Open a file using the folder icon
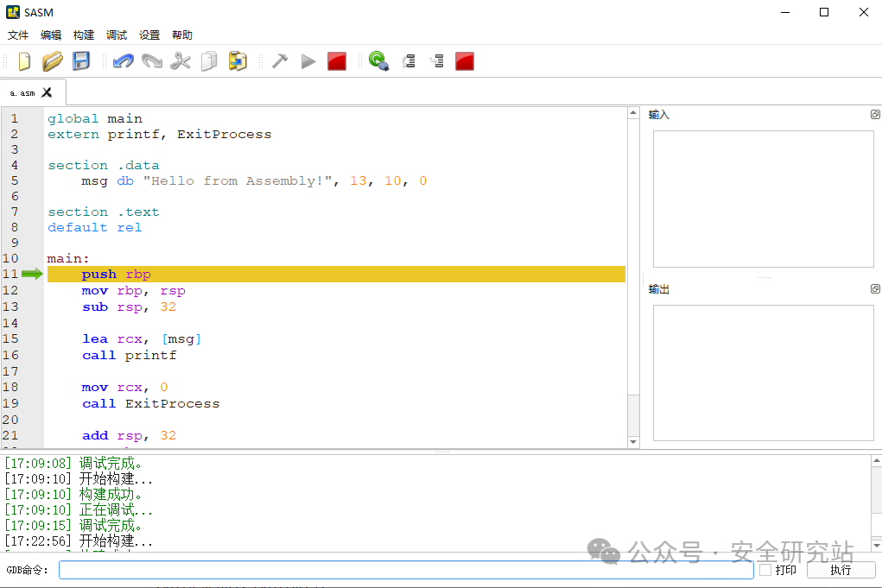The height and width of the screenshot is (588, 882). (x=53, y=61)
